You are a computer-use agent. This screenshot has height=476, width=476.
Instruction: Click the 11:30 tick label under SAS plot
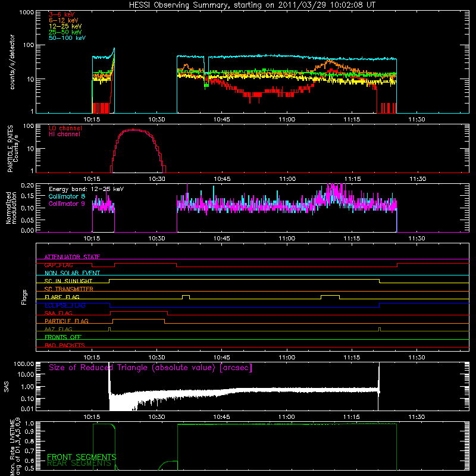(417, 417)
